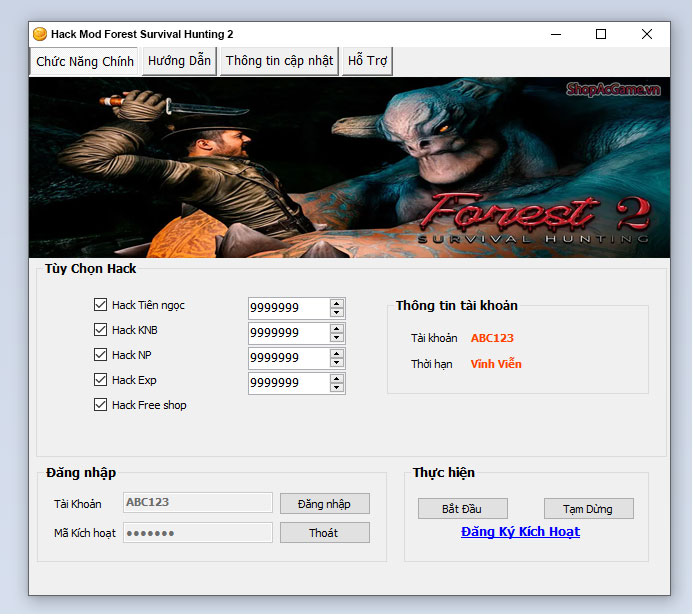
Task: Open the Đăng Ký Kích Hoạt link
Action: [520, 532]
